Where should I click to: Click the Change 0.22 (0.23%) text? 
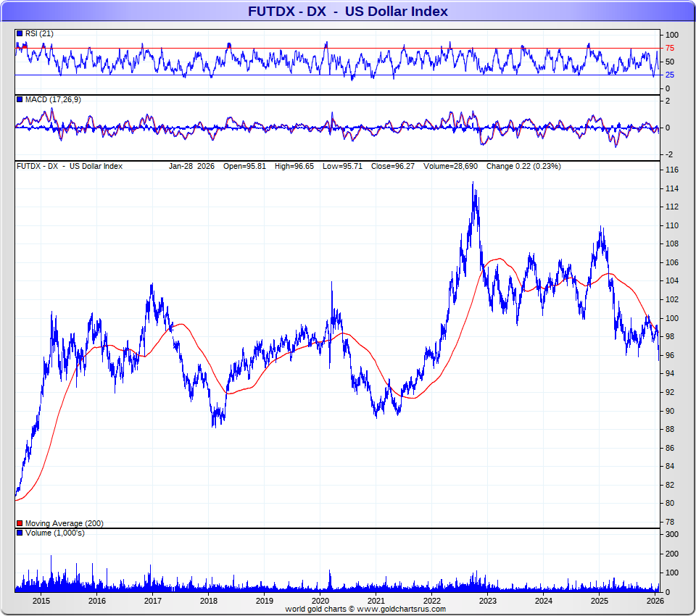coord(523,166)
